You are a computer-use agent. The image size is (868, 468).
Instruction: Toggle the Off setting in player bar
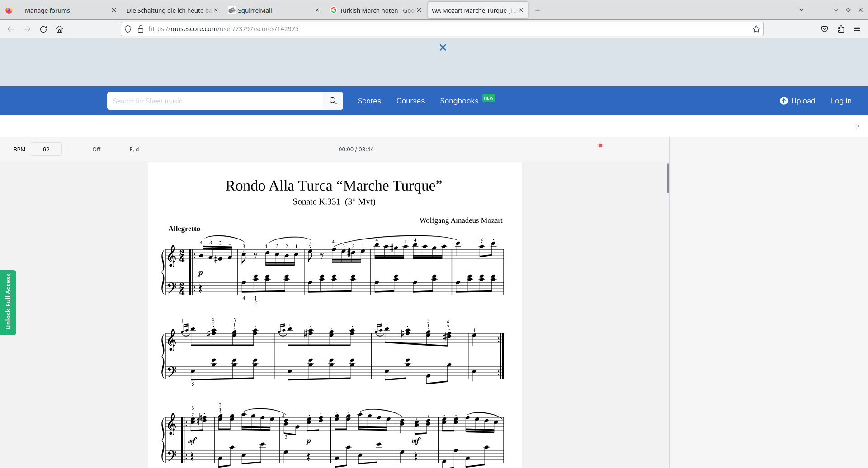[96, 150]
